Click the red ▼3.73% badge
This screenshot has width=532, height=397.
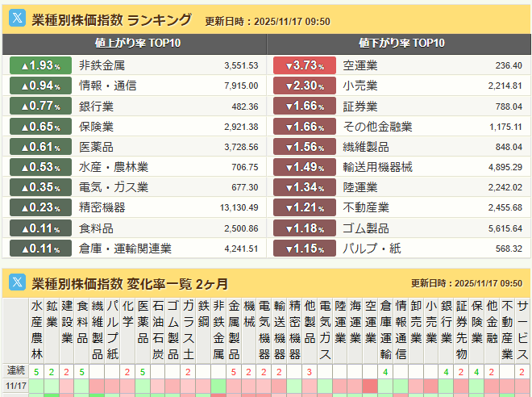(305, 65)
